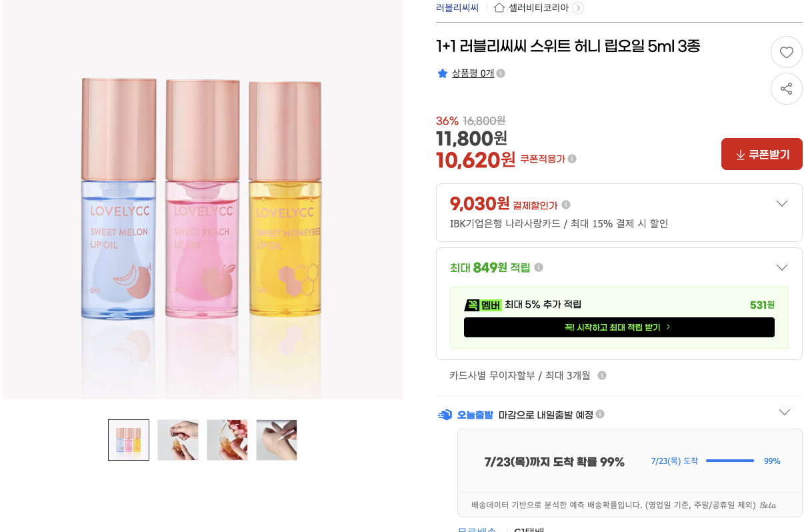The height and width of the screenshot is (532, 804).
Task: Click the home icon beside 셀러비티코리아
Action: (x=499, y=8)
